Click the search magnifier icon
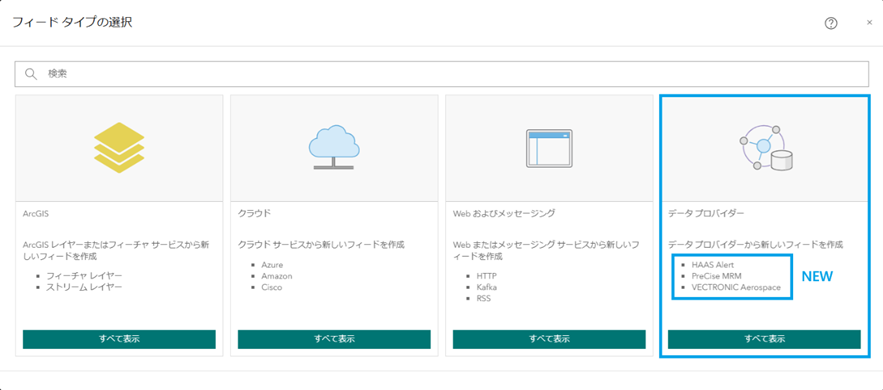Screen dimensions: 883x390 coord(31,74)
